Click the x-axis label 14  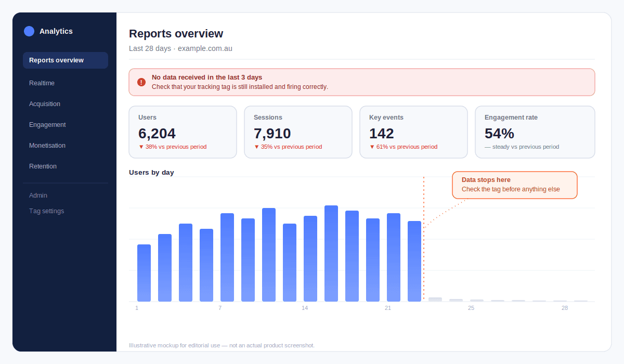(x=305, y=308)
